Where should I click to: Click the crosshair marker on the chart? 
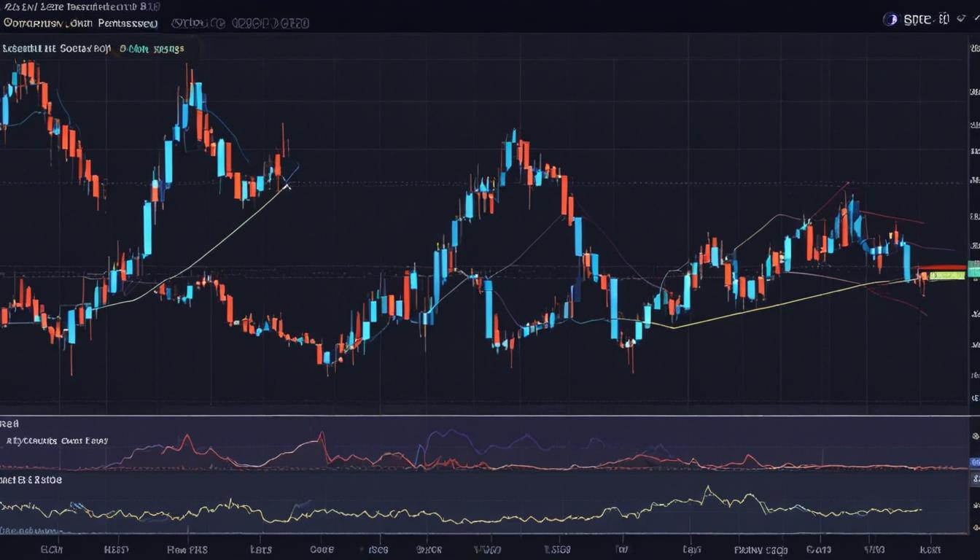click(x=287, y=187)
